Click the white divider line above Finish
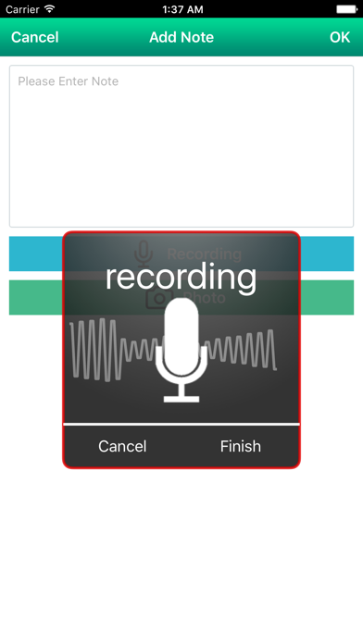This screenshot has height=644, width=363. coord(181,424)
